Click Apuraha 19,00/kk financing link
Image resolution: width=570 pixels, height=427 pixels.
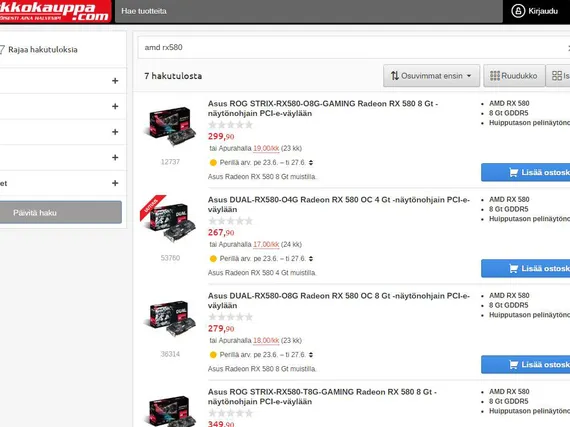[x=266, y=148]
